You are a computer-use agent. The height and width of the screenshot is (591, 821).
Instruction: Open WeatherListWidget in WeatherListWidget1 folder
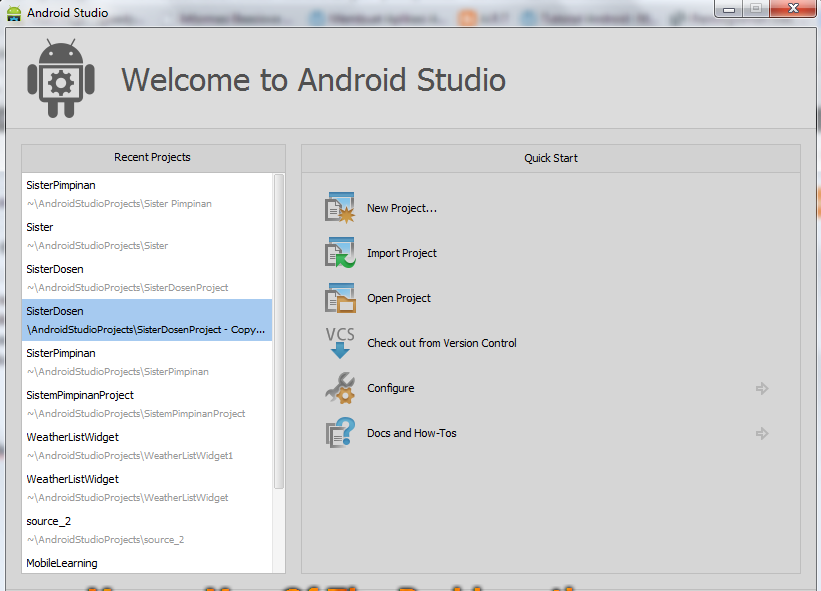coord(147,446)
